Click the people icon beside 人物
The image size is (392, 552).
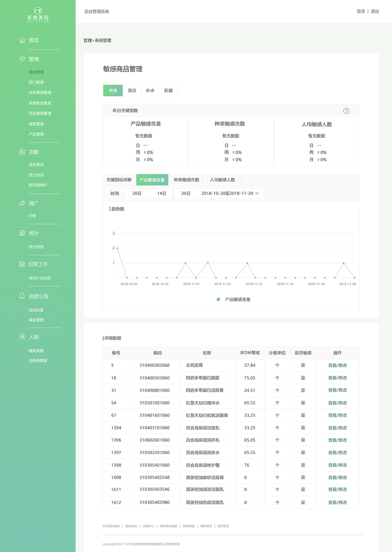point(22,337)
